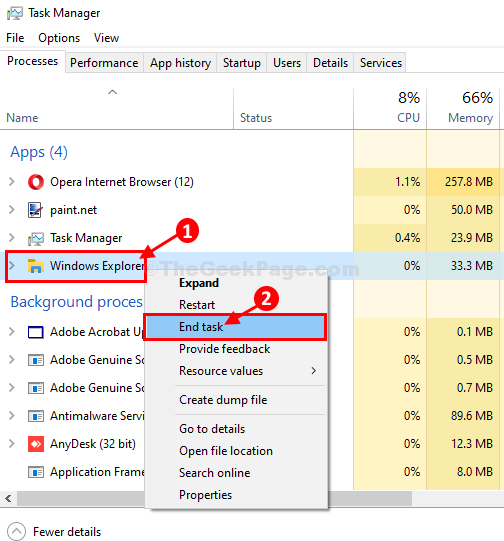Choose End task in the context menu
This screenshot has width=504, height=541.
click(236, 327)
